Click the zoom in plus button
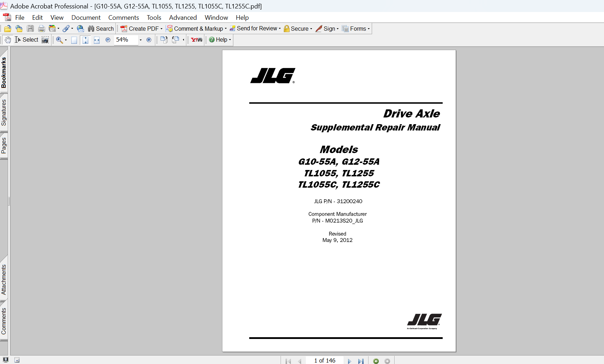Screen dimensions: 604x364 tap(149, 40)
